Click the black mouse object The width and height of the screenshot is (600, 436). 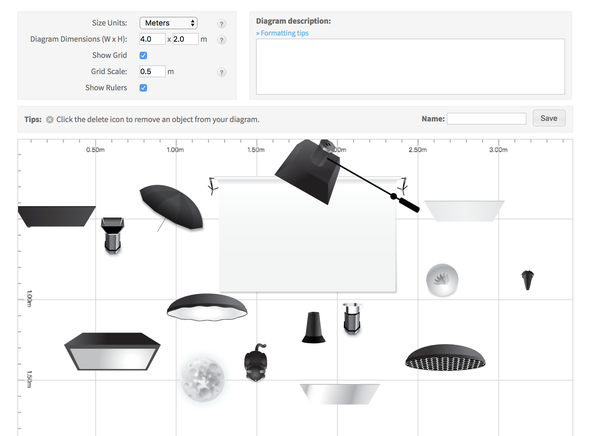[256, 362]
